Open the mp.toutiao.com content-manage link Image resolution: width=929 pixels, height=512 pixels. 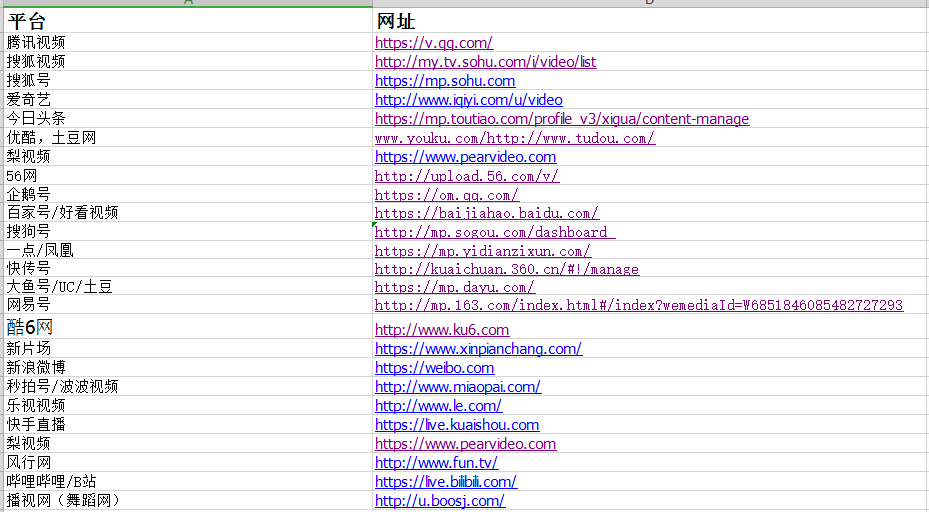pyautogui.click(x=562, y=119)
